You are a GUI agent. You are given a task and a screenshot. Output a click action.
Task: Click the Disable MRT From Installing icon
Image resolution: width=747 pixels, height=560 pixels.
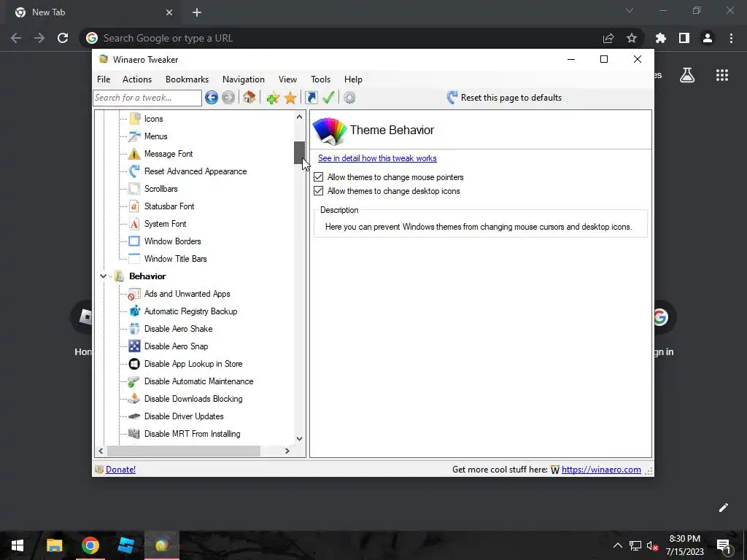pos(135,434)
